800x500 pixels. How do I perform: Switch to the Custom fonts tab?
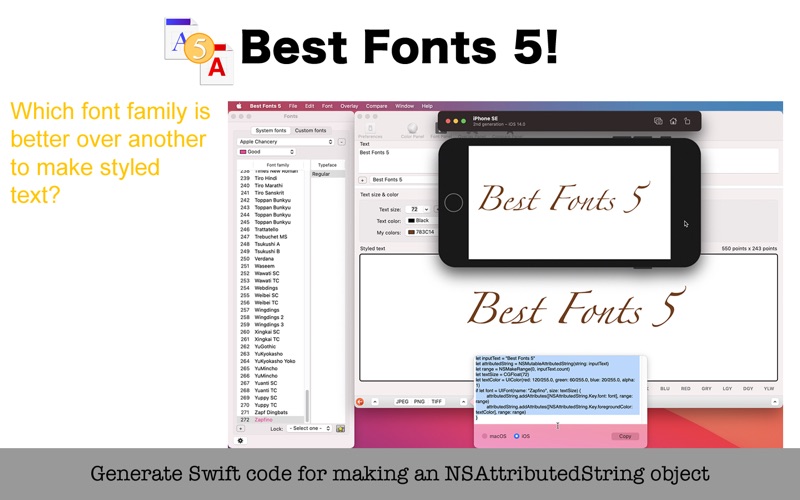pyautogui.click(x=310, y=131)
